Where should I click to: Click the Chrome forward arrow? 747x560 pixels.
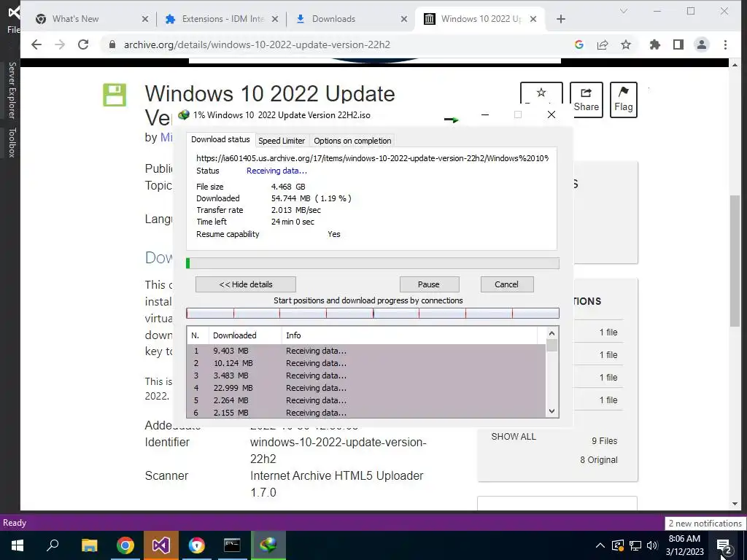(x=60, y=44)
